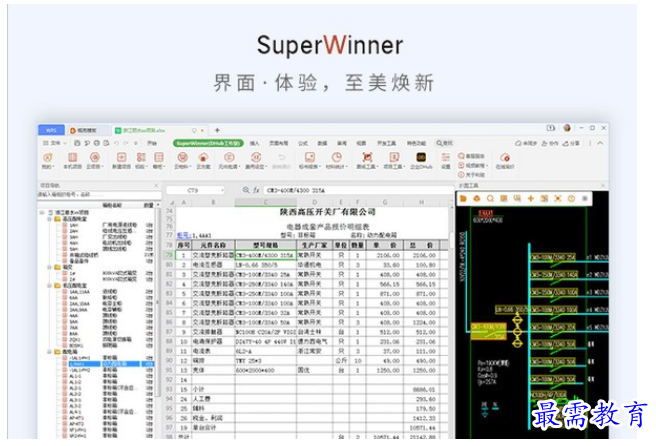Click the plus icon in drawing toolbar

coord(530,199)
